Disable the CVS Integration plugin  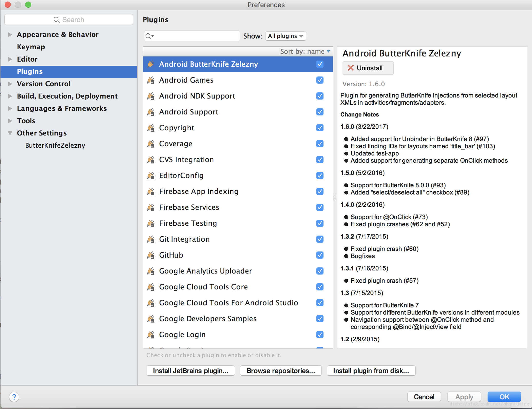pyautogui.click(x=320, y=160)
